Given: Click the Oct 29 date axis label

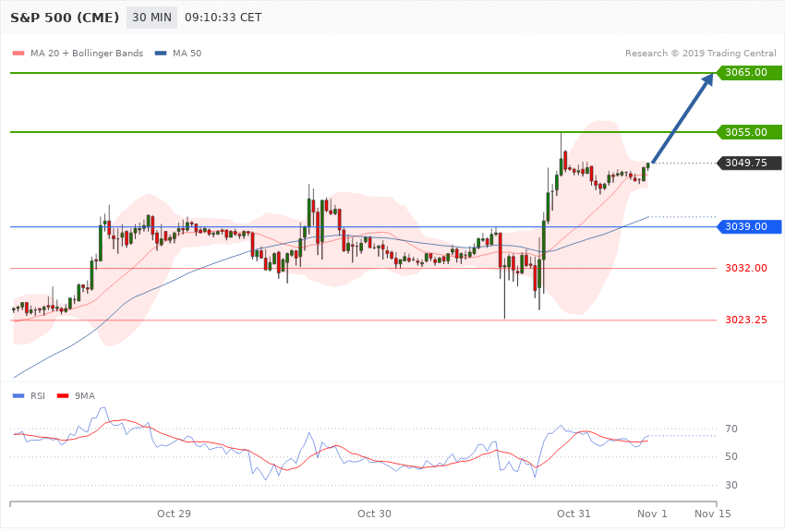Looking at the screenshot, I should pos(174,514).
